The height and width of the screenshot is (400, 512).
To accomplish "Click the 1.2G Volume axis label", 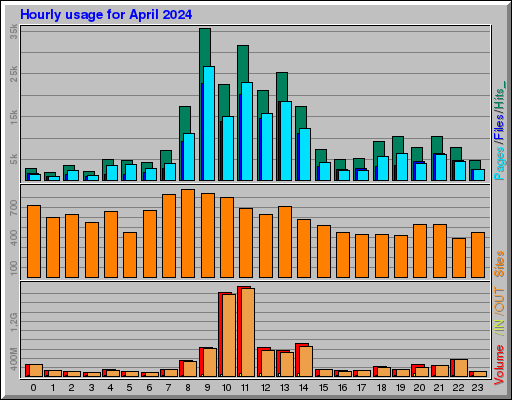I will 14,322.
